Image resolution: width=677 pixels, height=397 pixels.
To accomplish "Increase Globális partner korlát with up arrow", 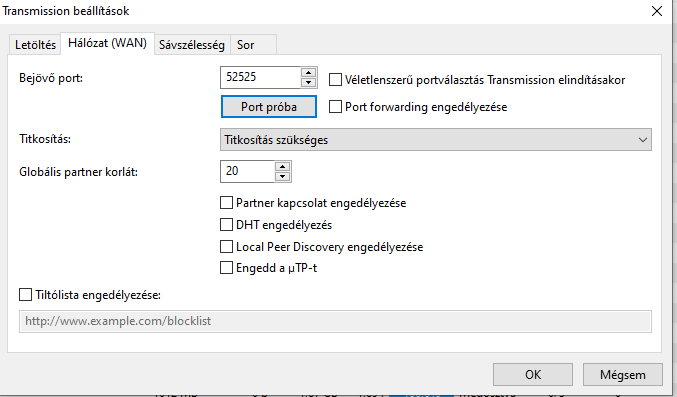I will pos(282,167).
